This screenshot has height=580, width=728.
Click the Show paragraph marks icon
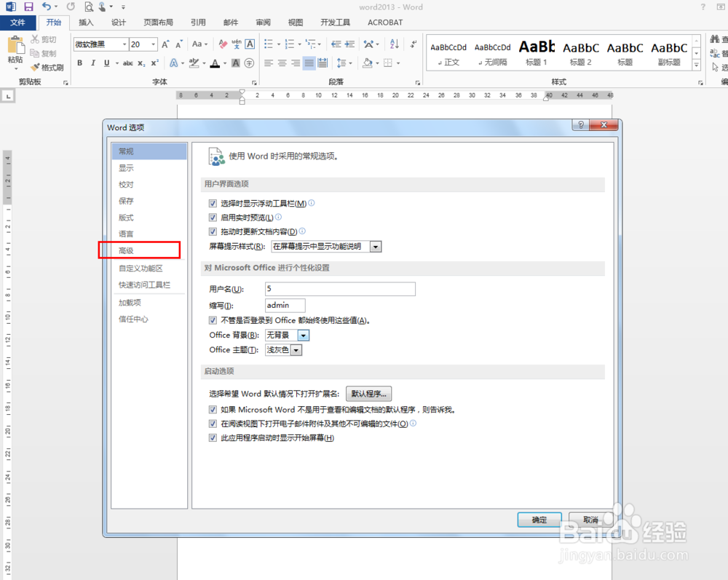(414, 44)
